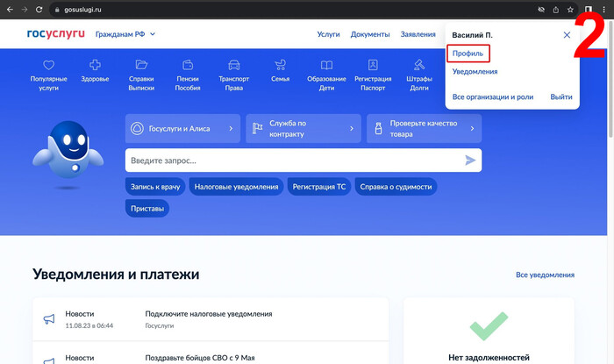The height and width of the screenshot is (364, 614).
Task: Click Регистрация Паспорт document icon
Action: pos(373,65)
